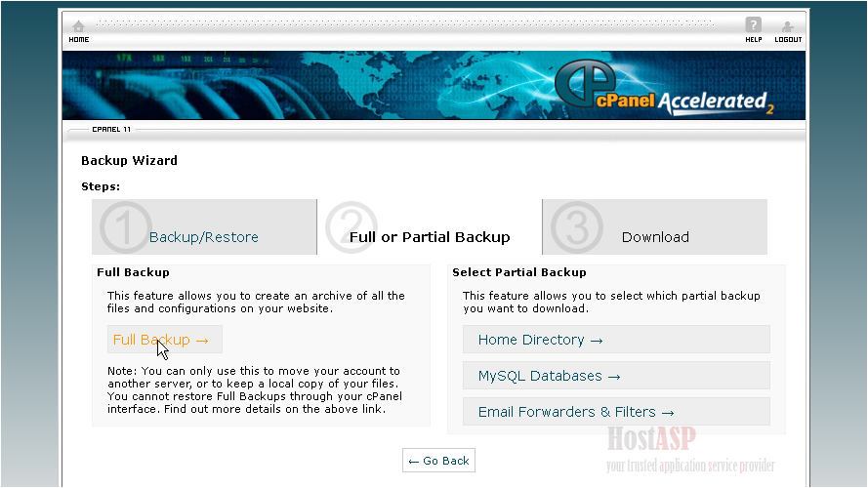Viewport: 868px width, 488px height.
Task: Click the step 3 circled number
Action: pos(576,228)
